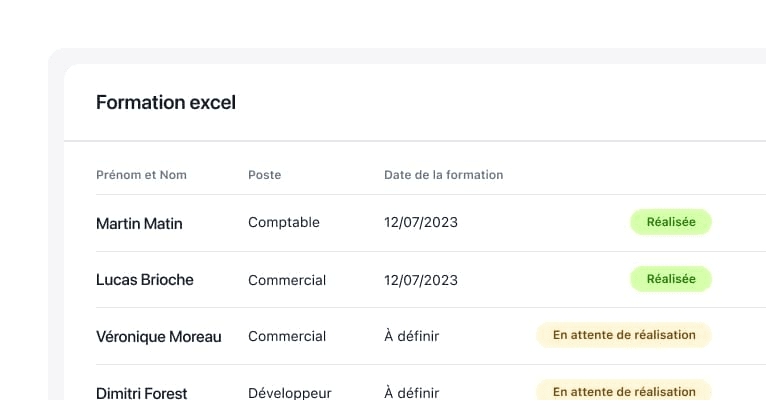Screen dimensions: 766x400
Task: Click Dimitri Forest's 'En attente de réalisation' badge
Action: coord(624,390)
